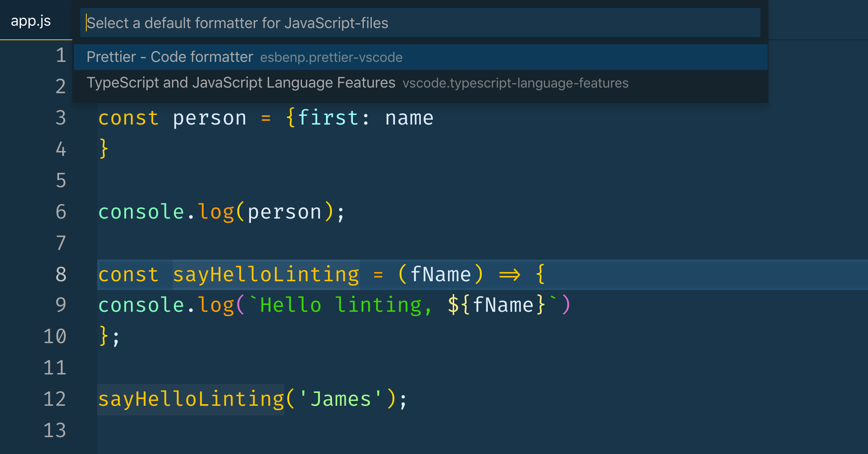The height and width of the screenshot is (454, 868).
Task: Click the const keyword on line 8
Action: coord(128,274)
